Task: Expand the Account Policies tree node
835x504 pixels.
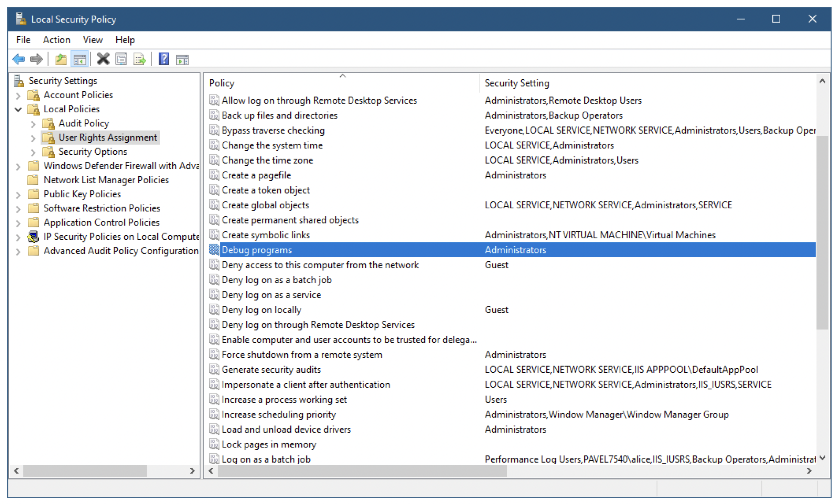Action: 18,95
